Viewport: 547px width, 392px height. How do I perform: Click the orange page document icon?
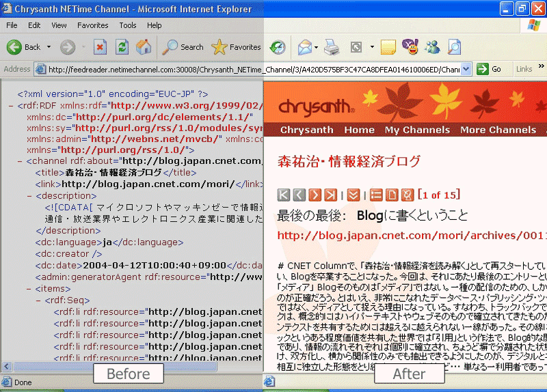[x=392, y=195]
